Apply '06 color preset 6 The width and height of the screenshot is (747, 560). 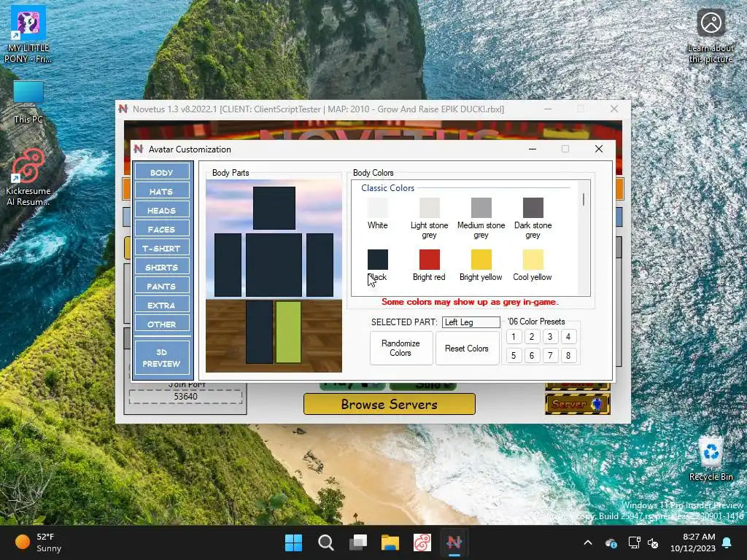click(x=532, y=355)
